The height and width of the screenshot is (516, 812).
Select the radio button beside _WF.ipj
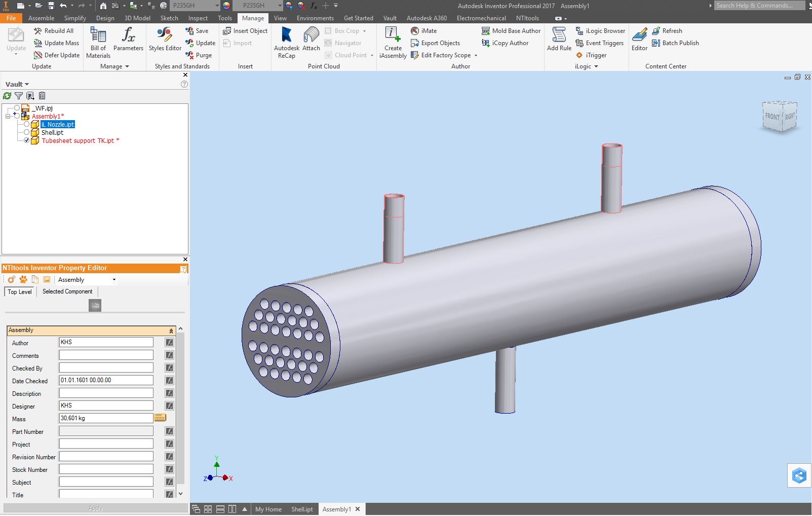tap(17, 108)
